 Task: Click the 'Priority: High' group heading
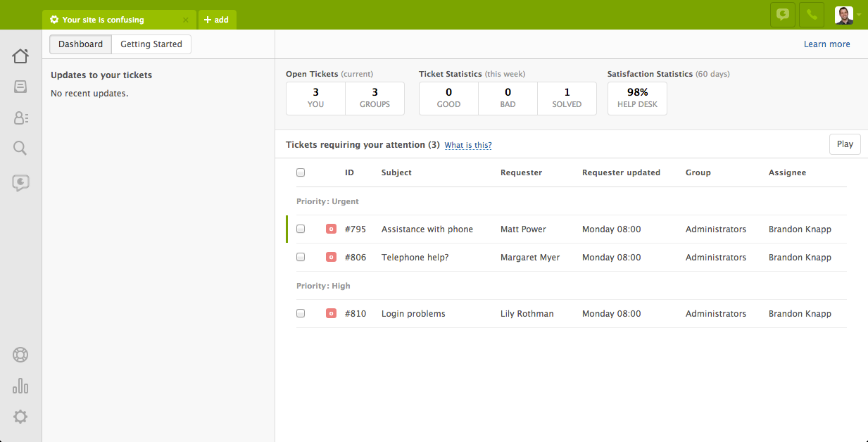pos(323,286)
